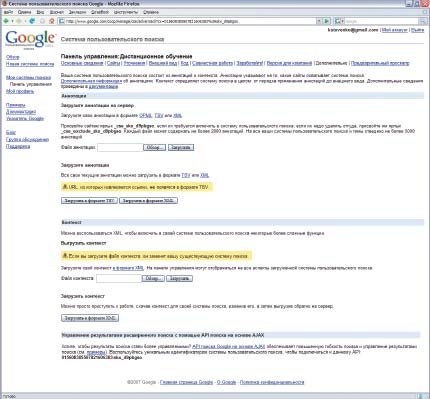The image size is (430, 399).
Task: Open the Сайты tab
Action: pyautogui.click(x=114, y=63)
